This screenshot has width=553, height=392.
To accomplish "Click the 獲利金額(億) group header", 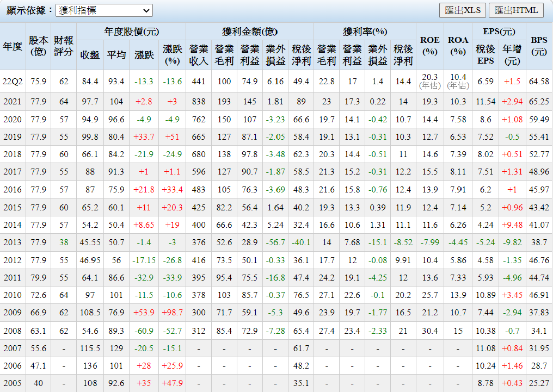I will pyautogui.click(x=250, y=31).
